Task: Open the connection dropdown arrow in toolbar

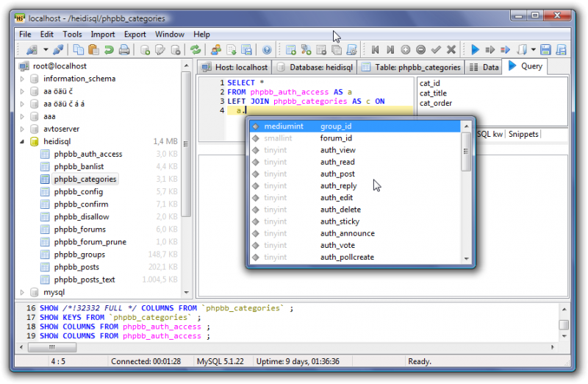Action: tap(46, 49)
